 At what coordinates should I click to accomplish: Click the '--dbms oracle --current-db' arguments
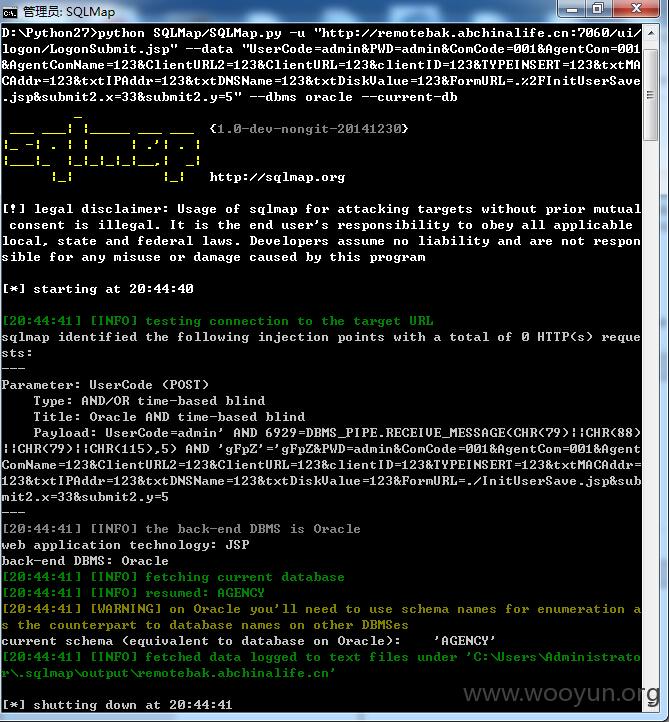(354, 97)
